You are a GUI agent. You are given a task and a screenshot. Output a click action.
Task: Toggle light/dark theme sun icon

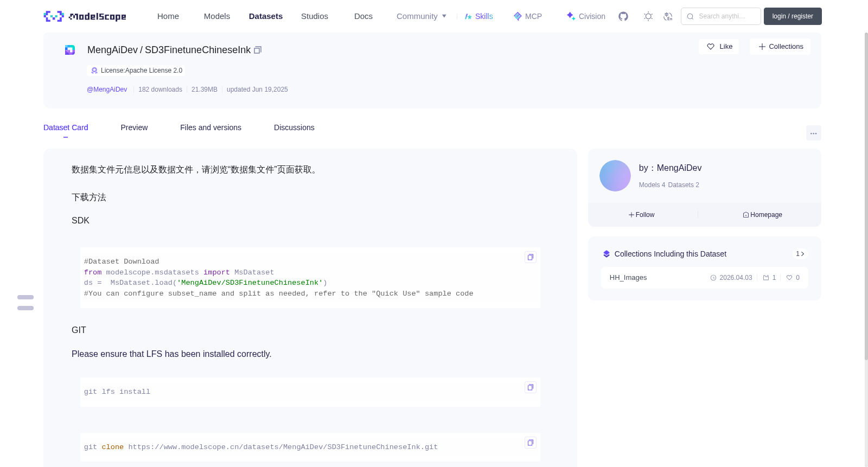(x=648, y=16)
